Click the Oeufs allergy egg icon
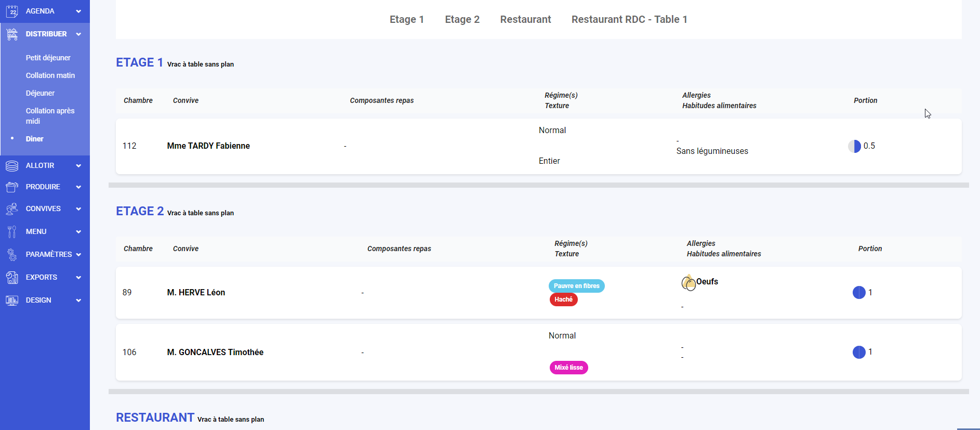The image size is (980, 430). tap(688, 283)
